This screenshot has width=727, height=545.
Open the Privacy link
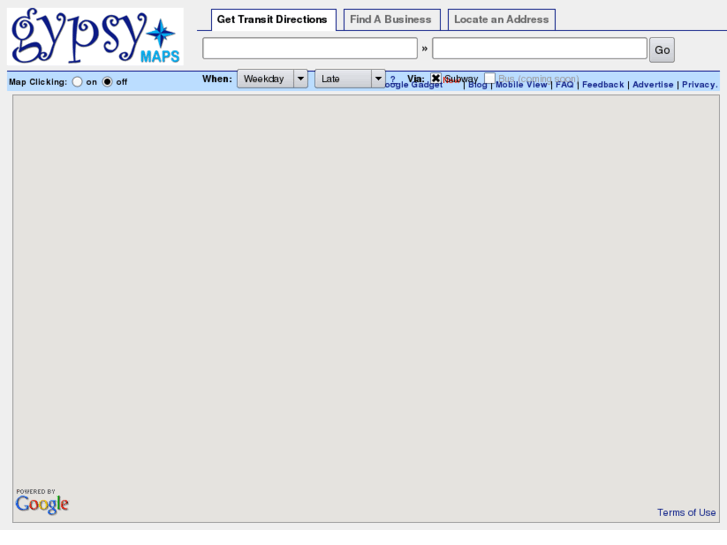point(699,85)
